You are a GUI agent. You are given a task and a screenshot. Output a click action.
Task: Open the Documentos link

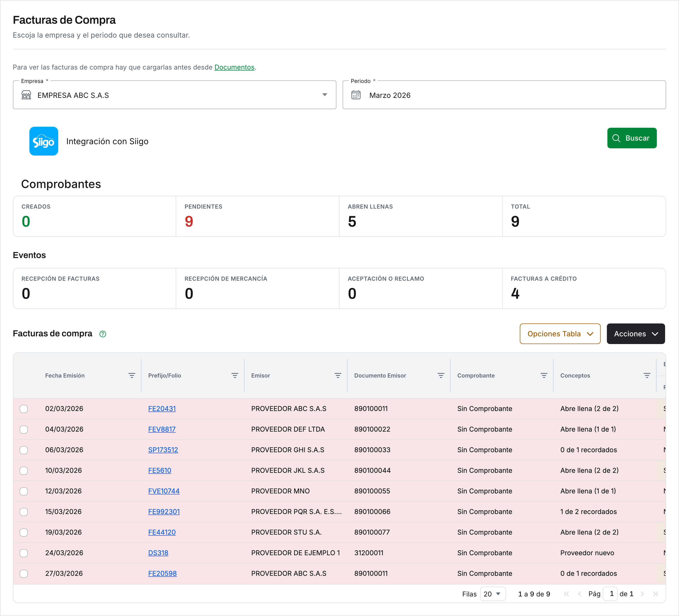234,67
